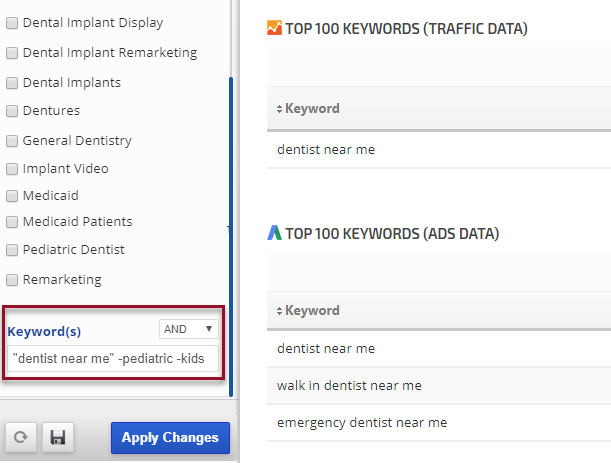The height and width of the screenshot is (463, 611).
Task: Click the traffic data chart icon
Action: click(x=274, y=28)
